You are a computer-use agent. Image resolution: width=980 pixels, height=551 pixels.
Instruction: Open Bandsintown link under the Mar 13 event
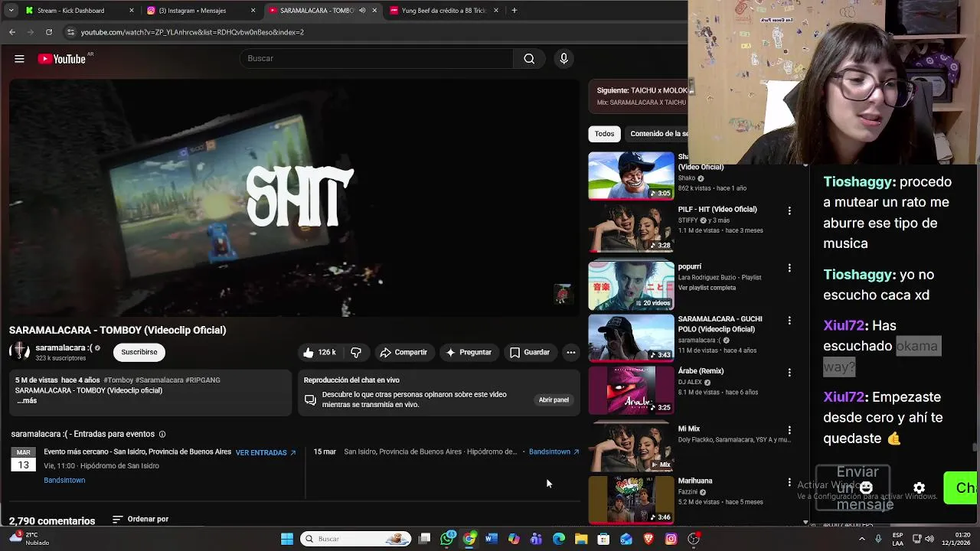[x=64, y=481]
